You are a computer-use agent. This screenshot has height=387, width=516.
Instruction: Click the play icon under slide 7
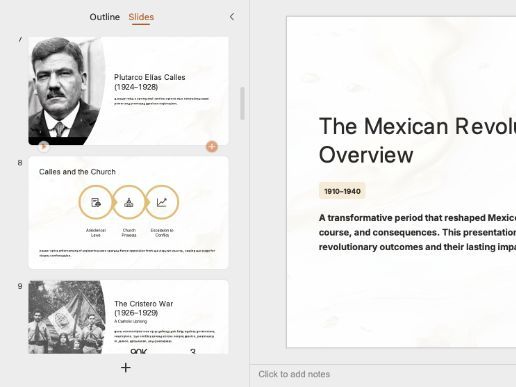click(43, 146)
